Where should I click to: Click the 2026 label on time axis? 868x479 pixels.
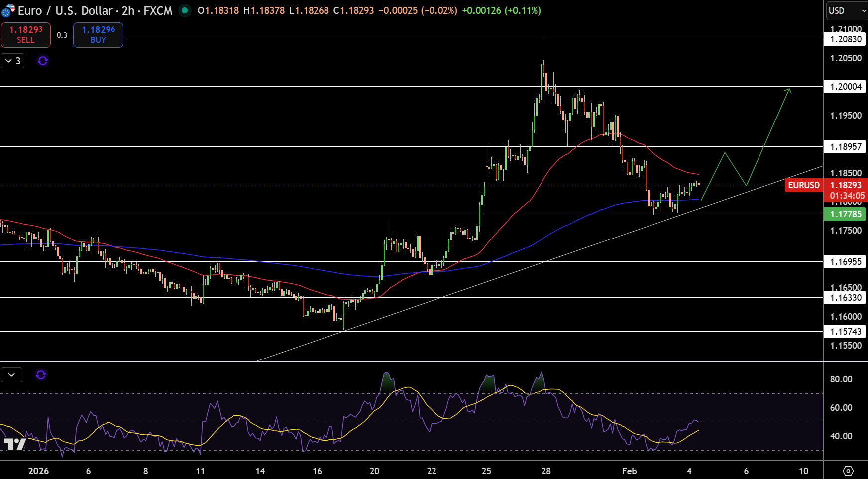pyautogui.click(x=38, y=471)
